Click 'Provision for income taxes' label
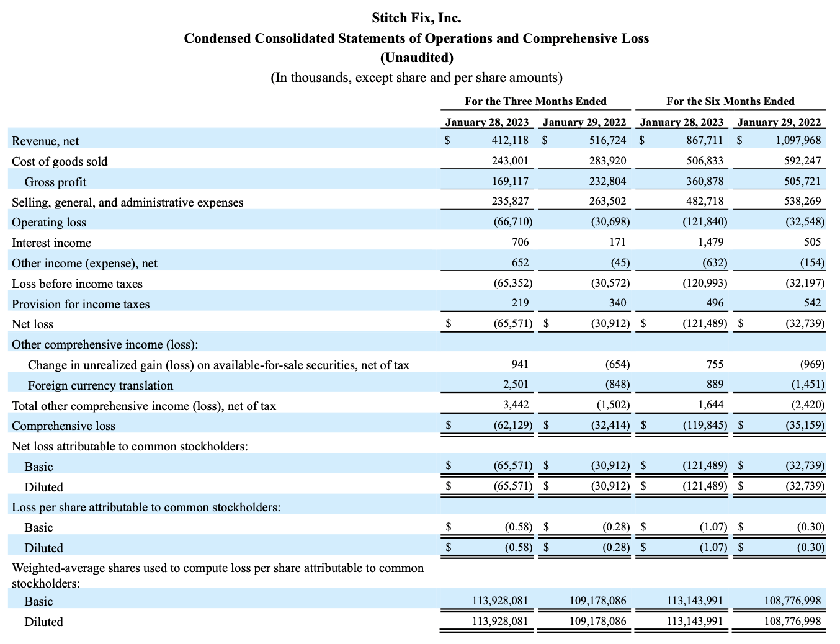The height and width of the screenshot is (644, 840). [81, 304]
